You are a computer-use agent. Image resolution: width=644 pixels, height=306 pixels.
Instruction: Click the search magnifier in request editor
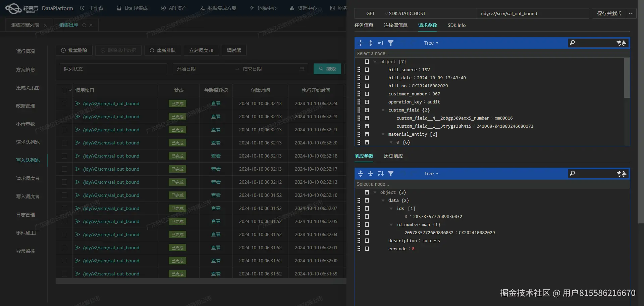point(573,43)
